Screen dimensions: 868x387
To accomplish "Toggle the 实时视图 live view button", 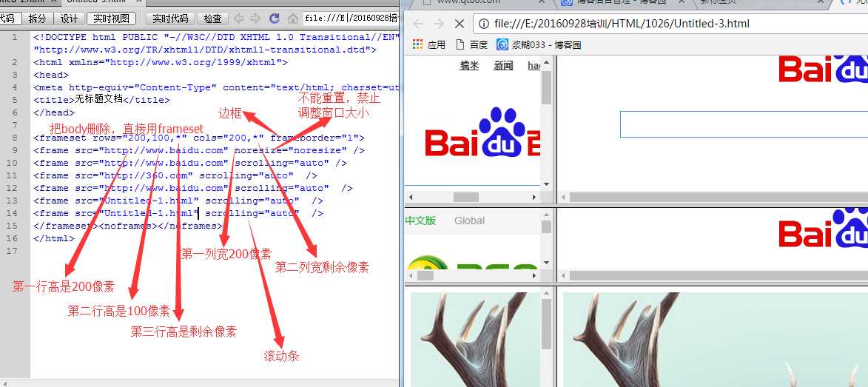I will pos(111,18).
